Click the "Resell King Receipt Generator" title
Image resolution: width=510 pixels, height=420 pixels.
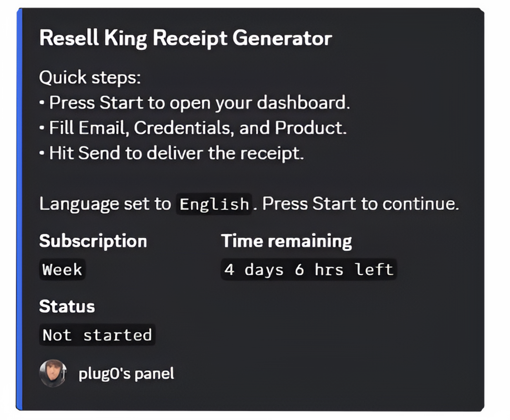185,38
